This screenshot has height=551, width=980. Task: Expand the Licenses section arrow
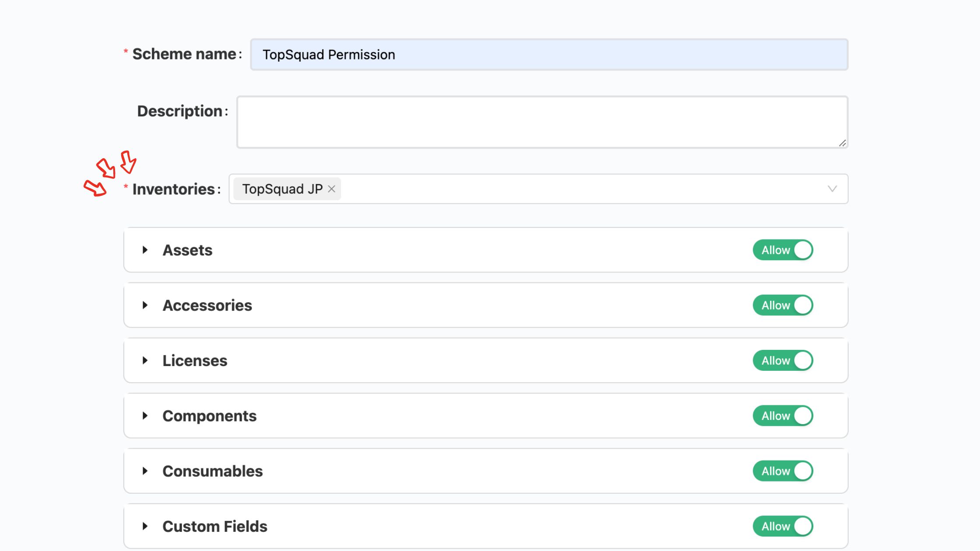click(145, 360)
